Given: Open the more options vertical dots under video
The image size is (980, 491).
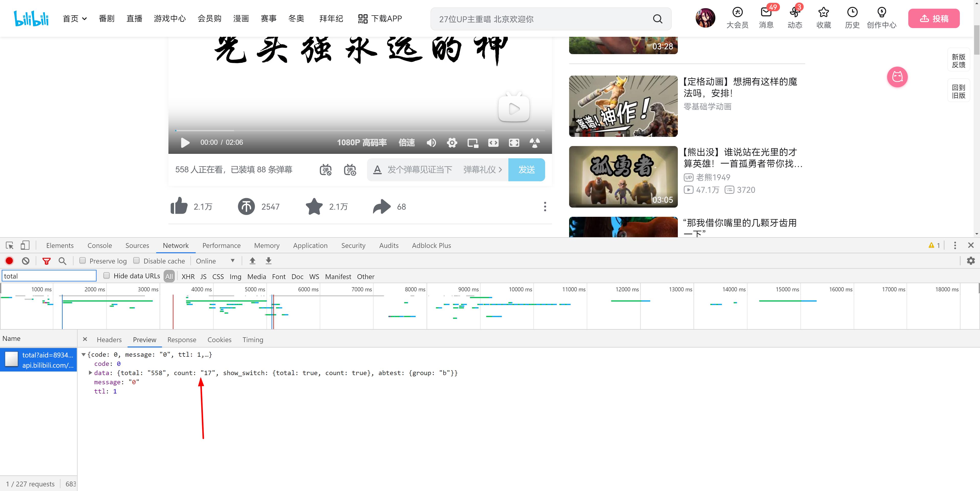Looking at the screenshot, I should (x=545, y=207).
